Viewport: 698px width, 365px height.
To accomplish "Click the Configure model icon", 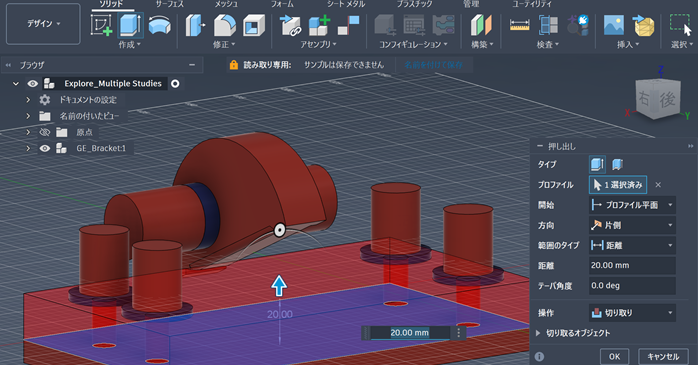I will click(385, 25).
